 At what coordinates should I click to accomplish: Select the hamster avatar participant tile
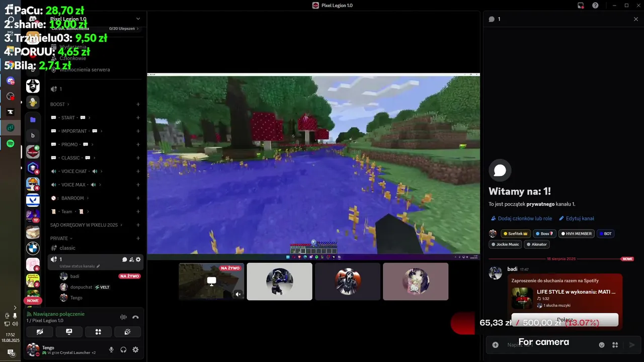click(x=416, y=282)
